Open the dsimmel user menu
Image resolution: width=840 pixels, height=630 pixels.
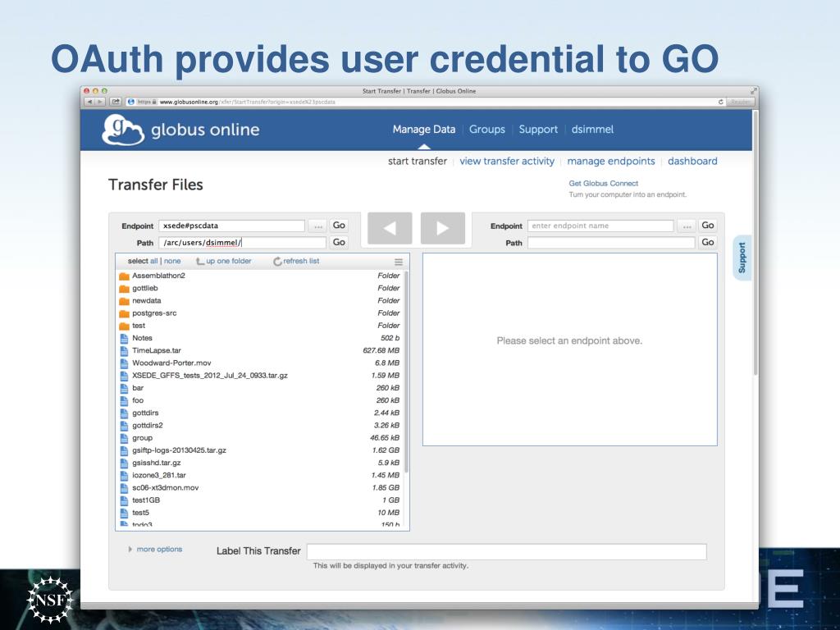tap(592, 129)
